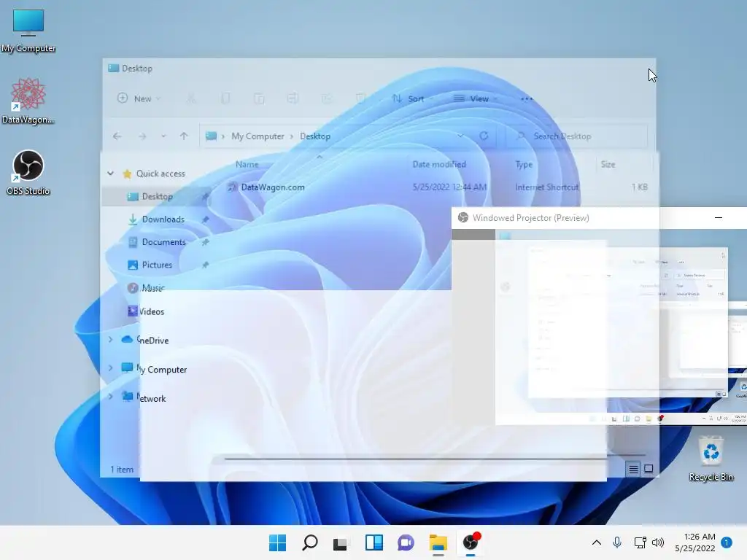
Task: Select Desktop in Quick access
Action: coord(158,196)
